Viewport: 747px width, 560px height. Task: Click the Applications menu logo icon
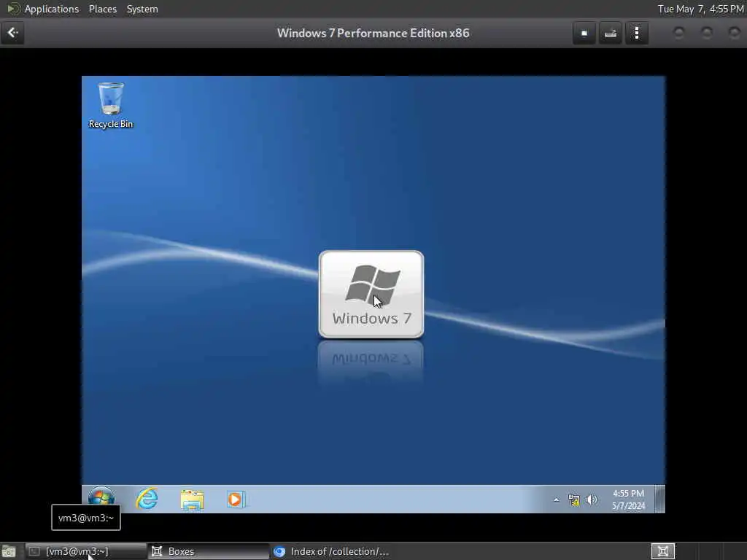coord(13,9)
